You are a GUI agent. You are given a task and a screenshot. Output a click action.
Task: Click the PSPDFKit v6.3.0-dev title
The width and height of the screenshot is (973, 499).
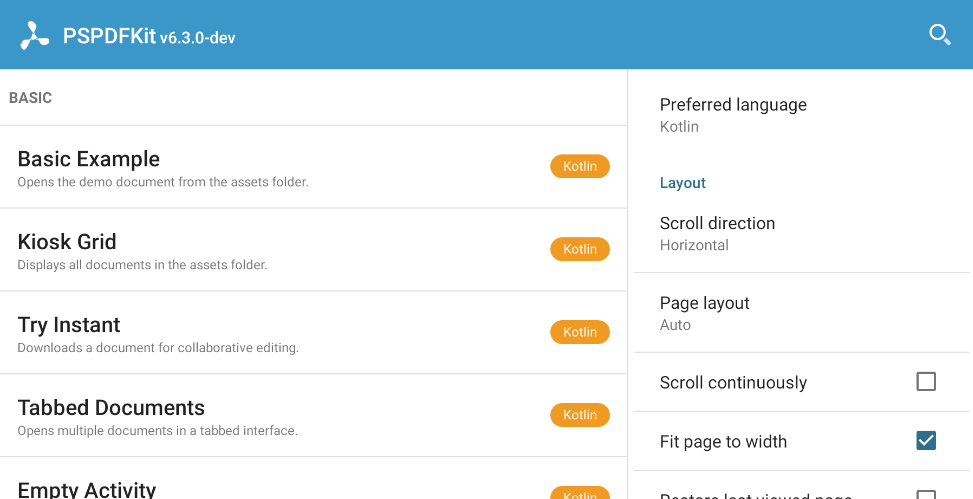tap(149, 37)
